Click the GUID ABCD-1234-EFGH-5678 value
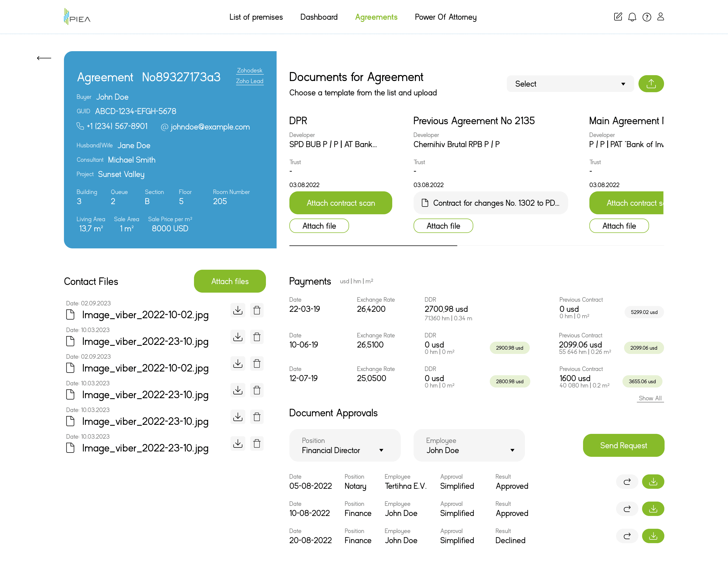 pyautogui.click(x=136, y=111)
